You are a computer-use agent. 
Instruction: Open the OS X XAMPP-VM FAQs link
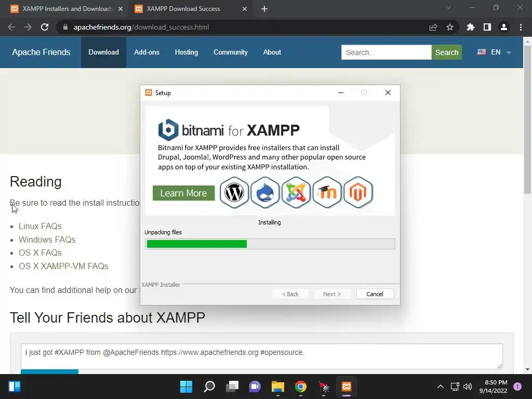pos(63,266)
